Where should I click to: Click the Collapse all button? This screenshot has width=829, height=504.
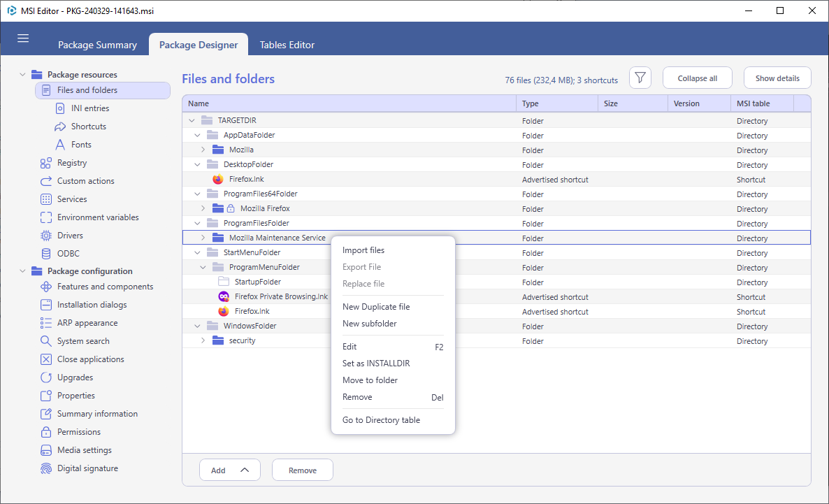(697, 78)
